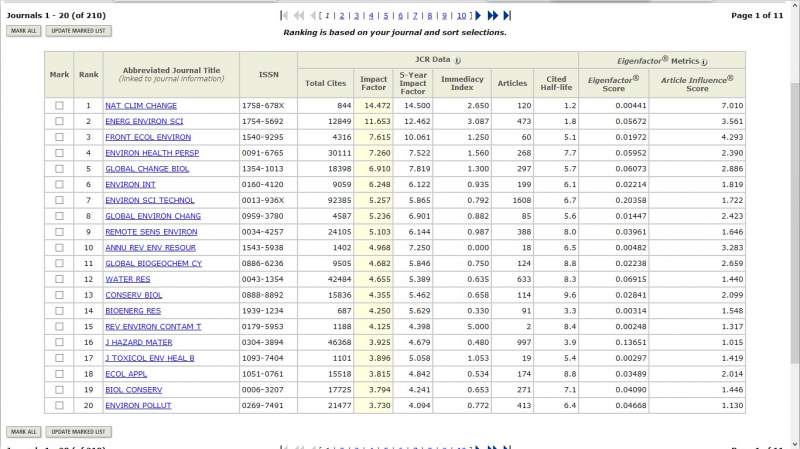Go to next page arrow in top pagination
This screenshot has width=800, height=449.
478,16
